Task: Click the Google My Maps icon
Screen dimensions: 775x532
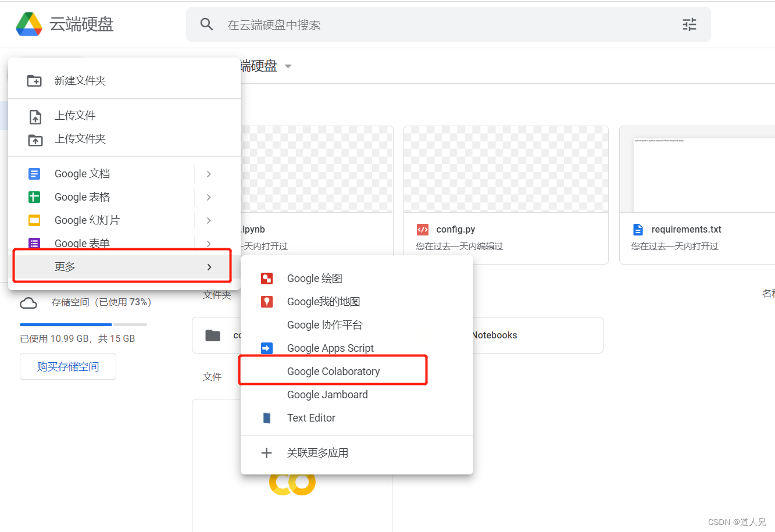Action: pyautogui.click(x=267, y=302)
